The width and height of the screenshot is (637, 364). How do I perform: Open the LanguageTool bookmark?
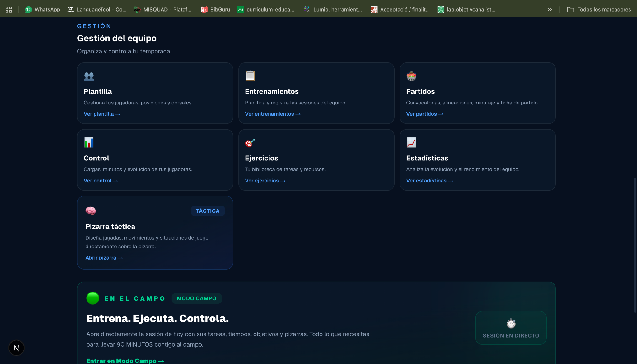click(97, 9)
